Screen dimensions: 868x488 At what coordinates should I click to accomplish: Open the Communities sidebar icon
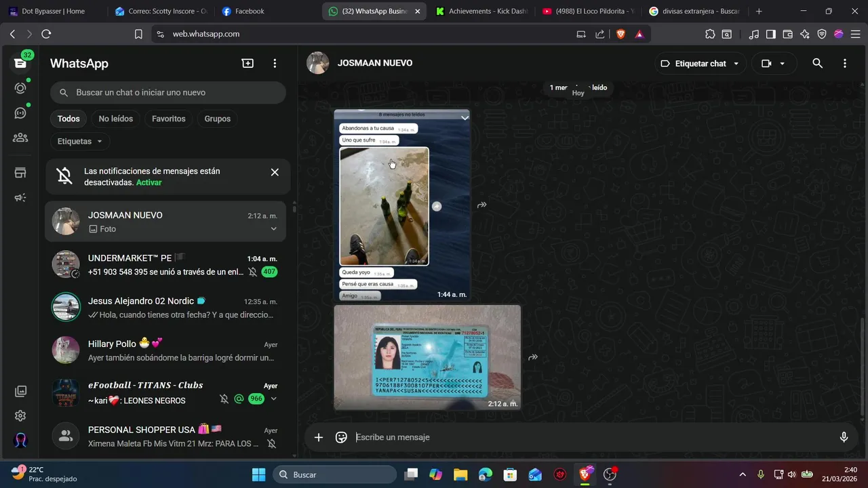coord(20,138)
